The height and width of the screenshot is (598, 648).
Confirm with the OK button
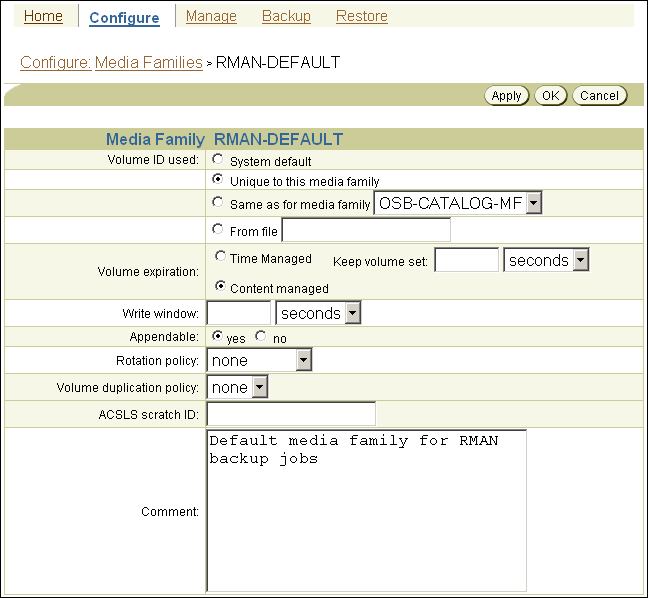click(x=550, y=96)
